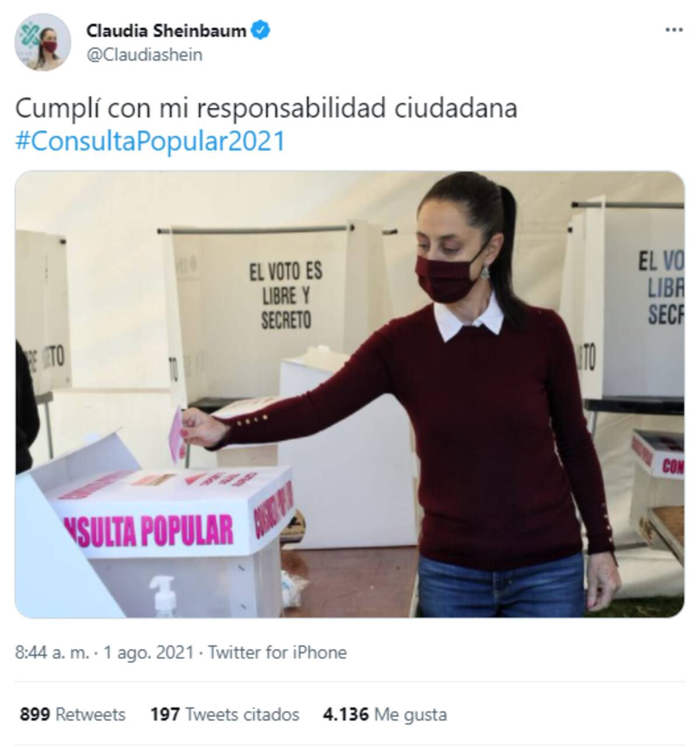Image resolution: width=700 pixels, height=747 pixels.
Task: Click the pink ballot paper in her hand
Action: 178,435
